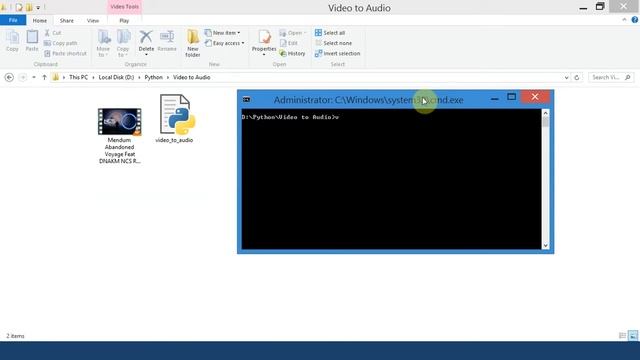Expand the Properties dropdown arrow
The image size is (640, 360).
pyautogui.click(x=264, y=55)
